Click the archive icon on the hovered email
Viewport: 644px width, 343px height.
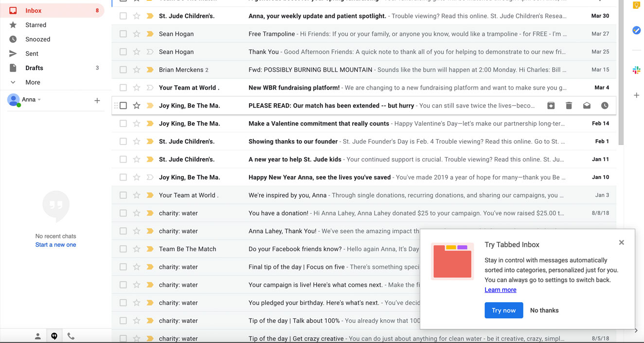pyautogui.click(x=551, y=106)
